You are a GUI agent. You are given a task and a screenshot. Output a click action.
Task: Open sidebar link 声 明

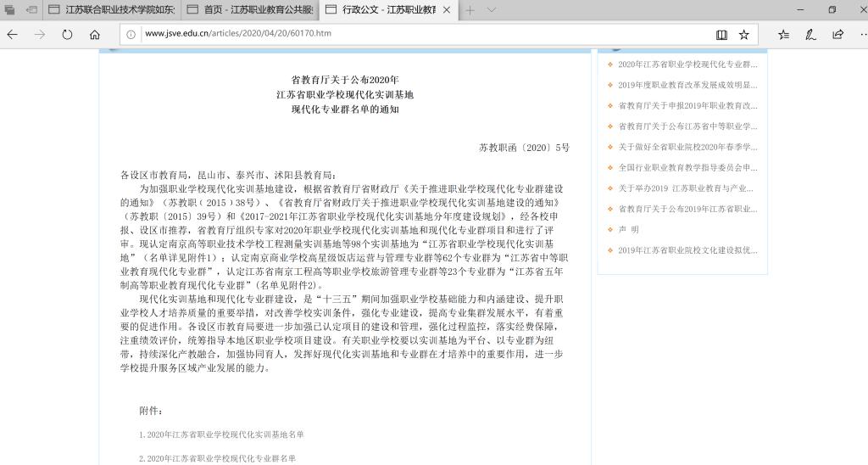(x=628, y=230)
